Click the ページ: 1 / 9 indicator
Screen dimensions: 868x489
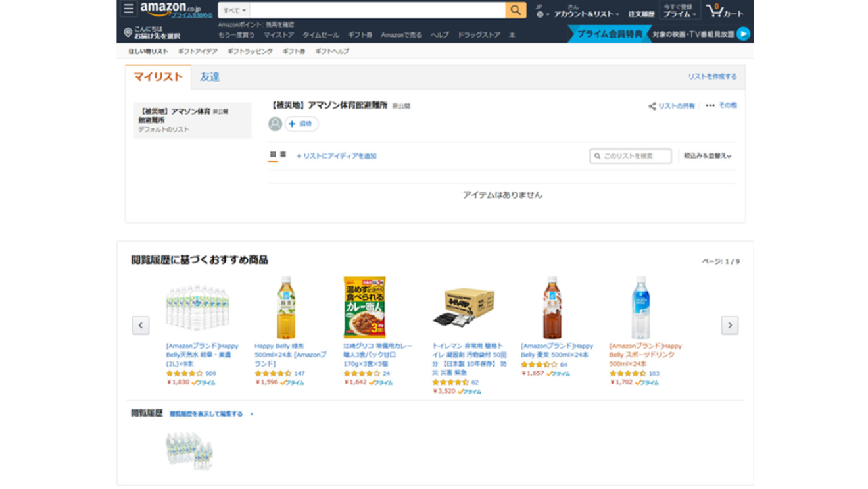point(721,261)
